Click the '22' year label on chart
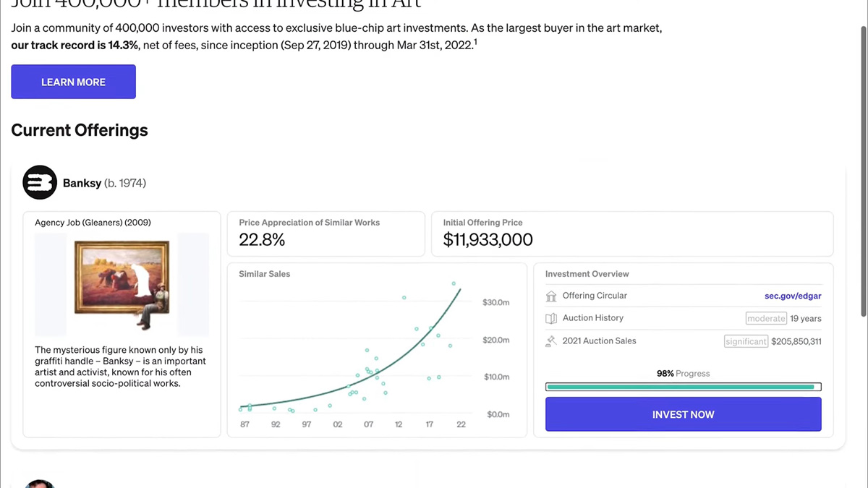This screenshot has width=868, height=488. click(x=461, y=424)
